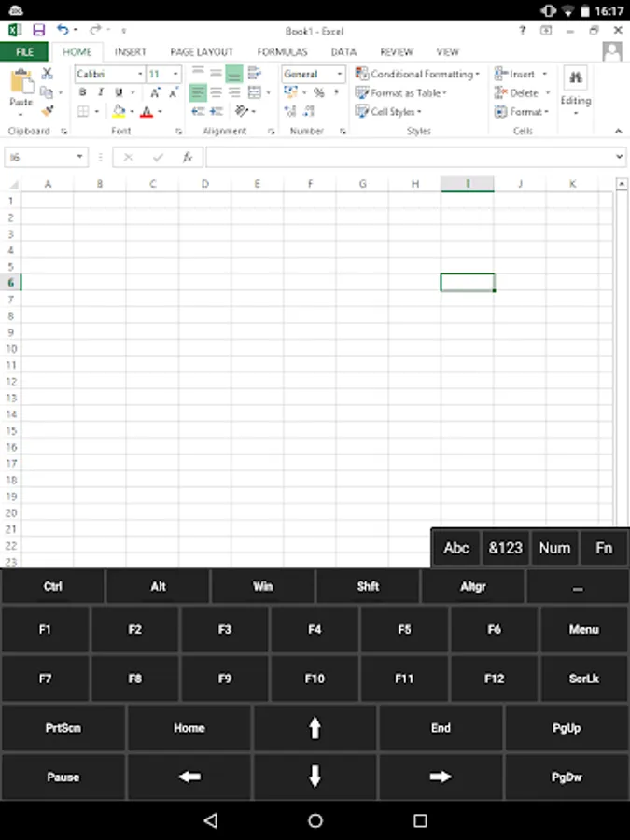Click the Accounting Number Format icon
Screen dimensions: 630x840
tap(291, 92)
